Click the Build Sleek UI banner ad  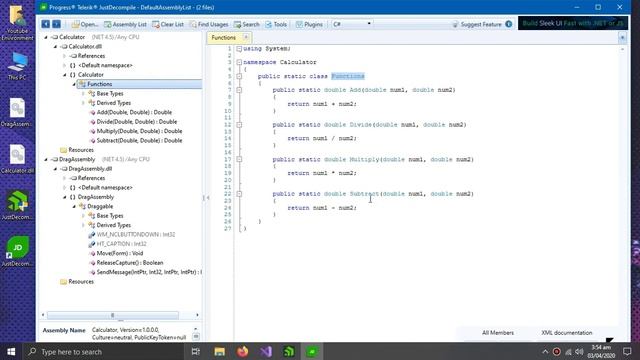pyautogui.click(x=573, y=23)
